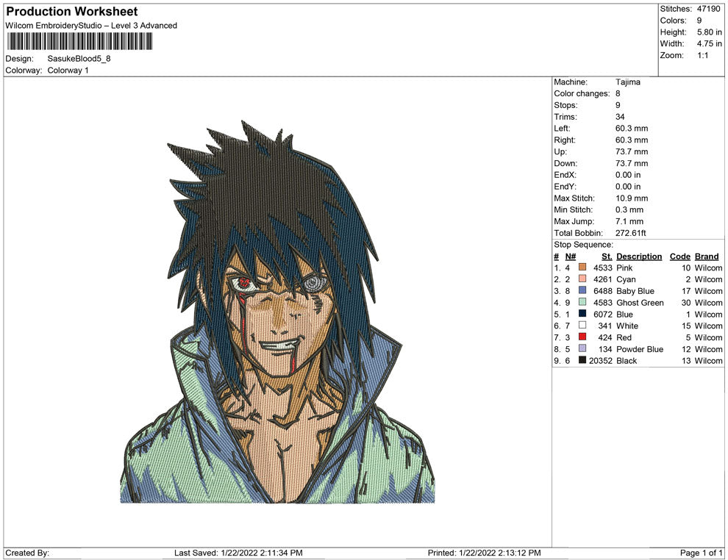Click the 'Printed: 1/22/2022 2:13:12 PM' text
Image resolution: width=728 pixels, height=560 pixels.
tap(485, 553)
